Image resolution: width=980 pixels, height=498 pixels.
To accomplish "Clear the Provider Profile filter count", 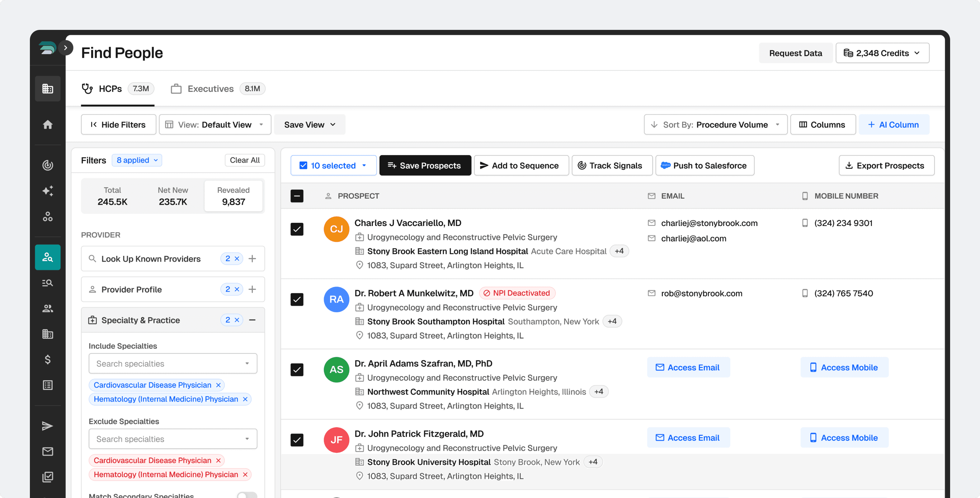I will click(x=237, y=289).
